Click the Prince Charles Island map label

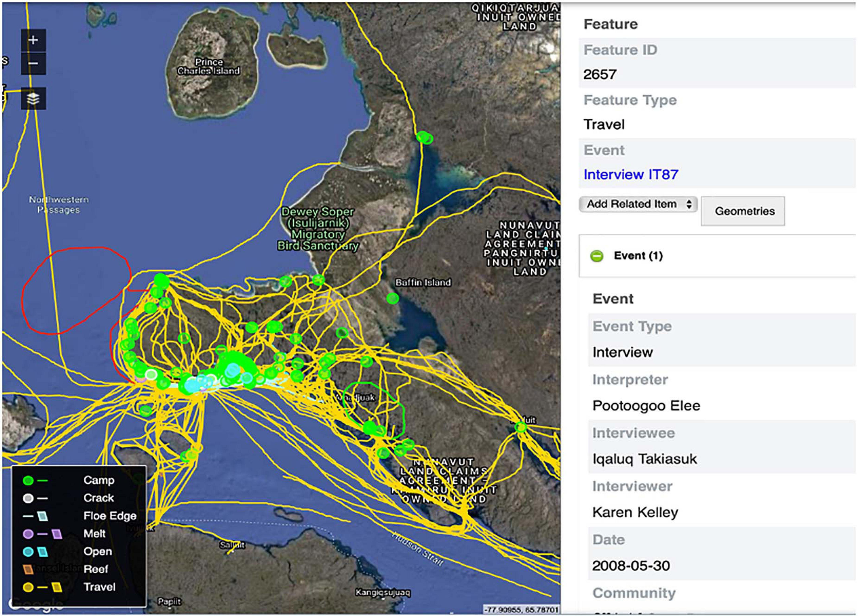tap(208, 67)
